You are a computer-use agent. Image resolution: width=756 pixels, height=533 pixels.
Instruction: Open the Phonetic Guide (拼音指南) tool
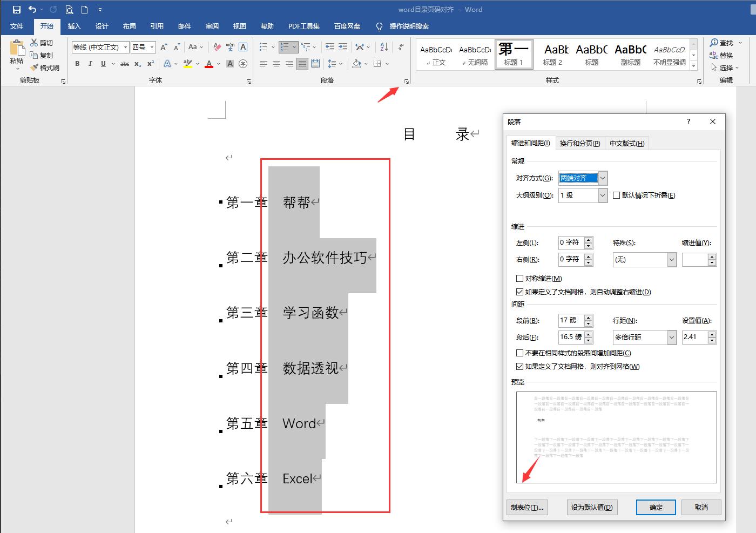(x=231, y=47)
